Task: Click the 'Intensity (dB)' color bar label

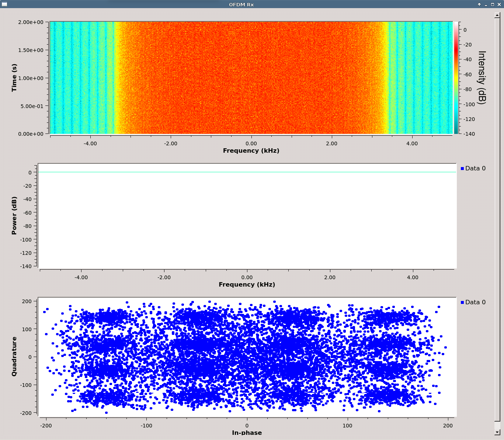Action: point(482,78)
